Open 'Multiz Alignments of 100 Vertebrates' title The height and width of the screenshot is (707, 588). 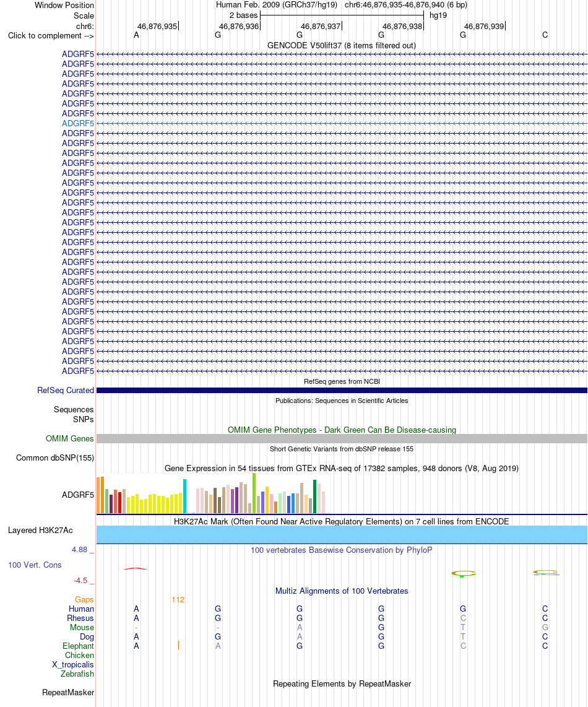[342, 591]
